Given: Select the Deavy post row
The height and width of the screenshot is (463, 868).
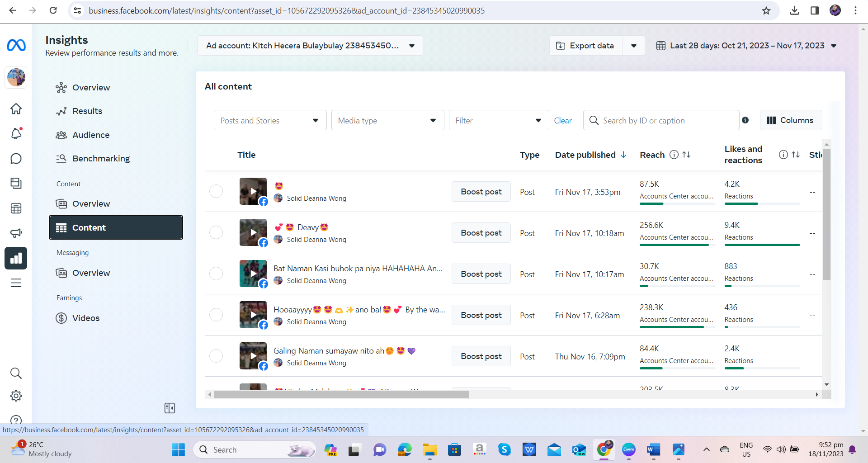Looking at the screenshot, I should point(216,232).
